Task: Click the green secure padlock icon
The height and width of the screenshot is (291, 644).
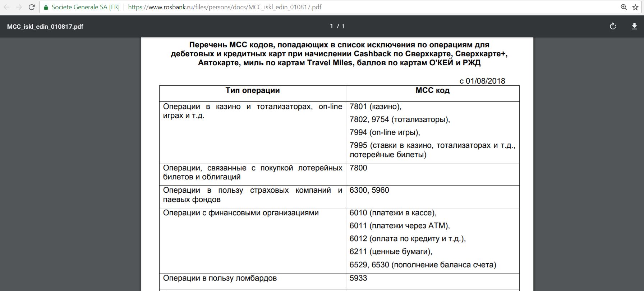Action: click(46, 7)
